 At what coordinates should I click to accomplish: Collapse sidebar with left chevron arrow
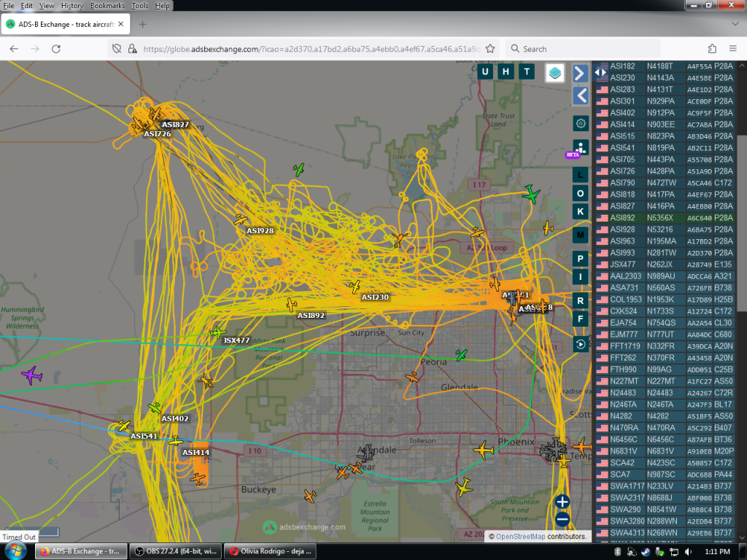(580, 96)
